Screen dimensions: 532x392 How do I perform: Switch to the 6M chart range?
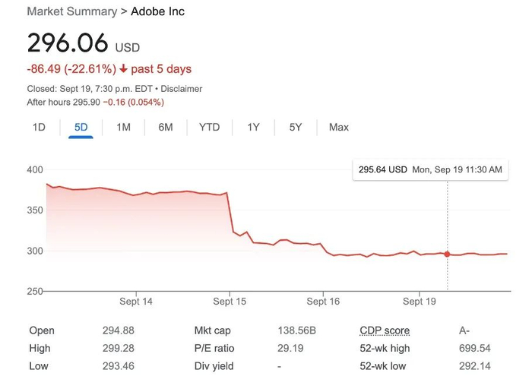pyautogui.click(x=166, y=127)
